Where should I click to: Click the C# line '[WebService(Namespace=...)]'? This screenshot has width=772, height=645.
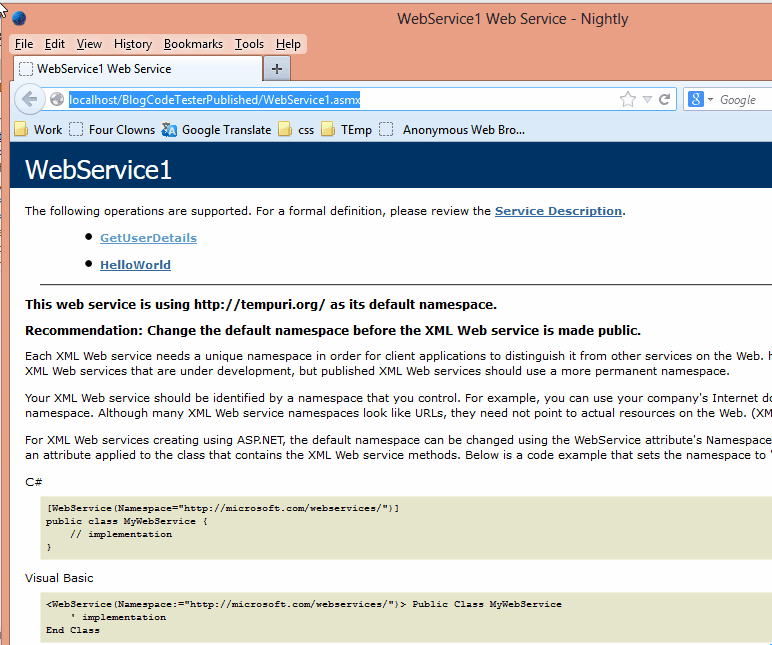click(223, 508)
